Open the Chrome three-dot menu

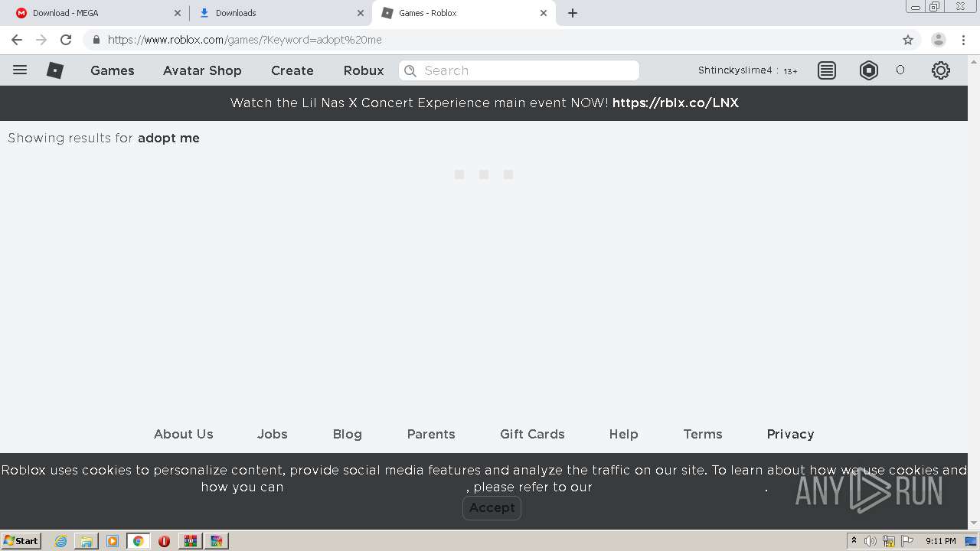pos(963,40)
